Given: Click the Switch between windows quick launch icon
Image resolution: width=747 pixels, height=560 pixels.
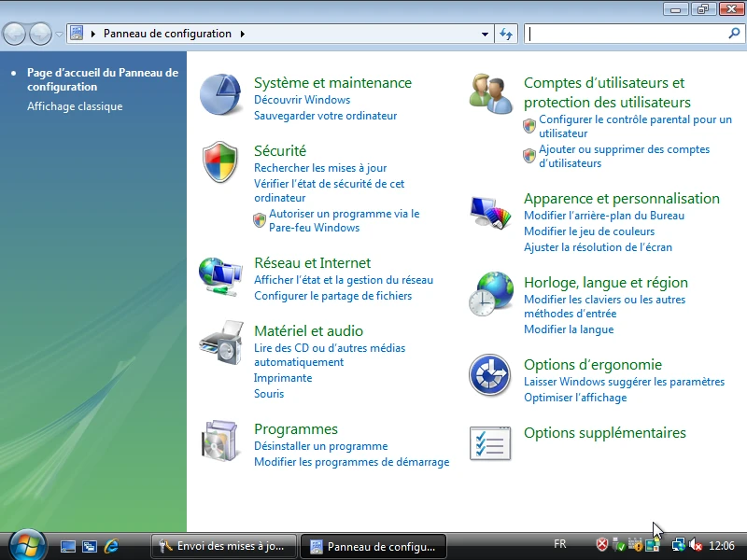Looking at the screenshot, I should [x=90, y=546].
